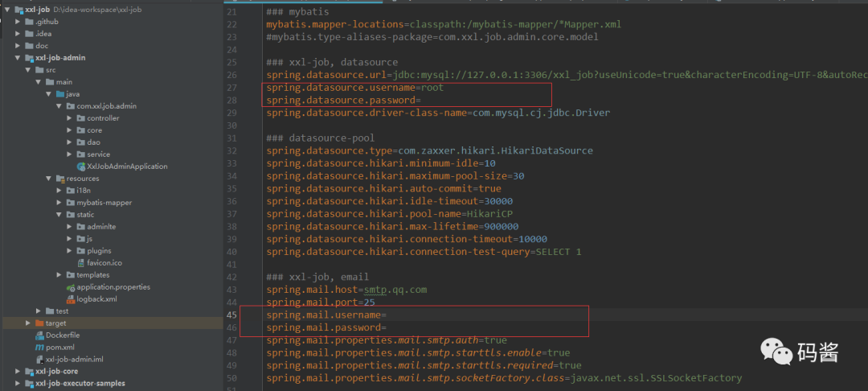Collapse the src folder arrow

click(27, 70)
